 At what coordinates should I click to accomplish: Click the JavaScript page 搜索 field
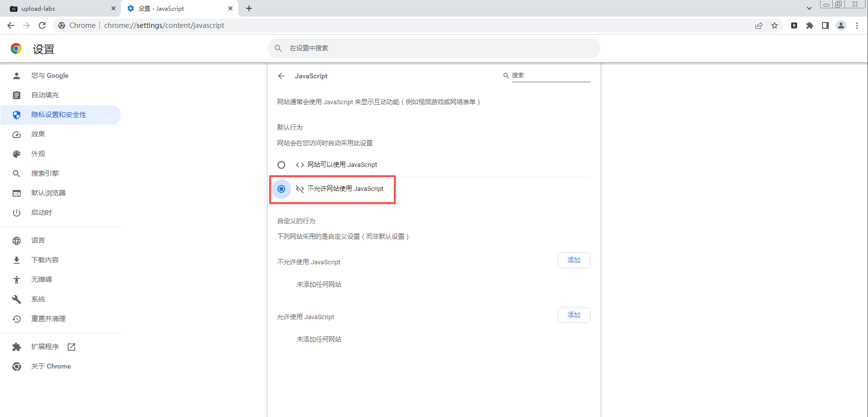click(x=550, y=75)
